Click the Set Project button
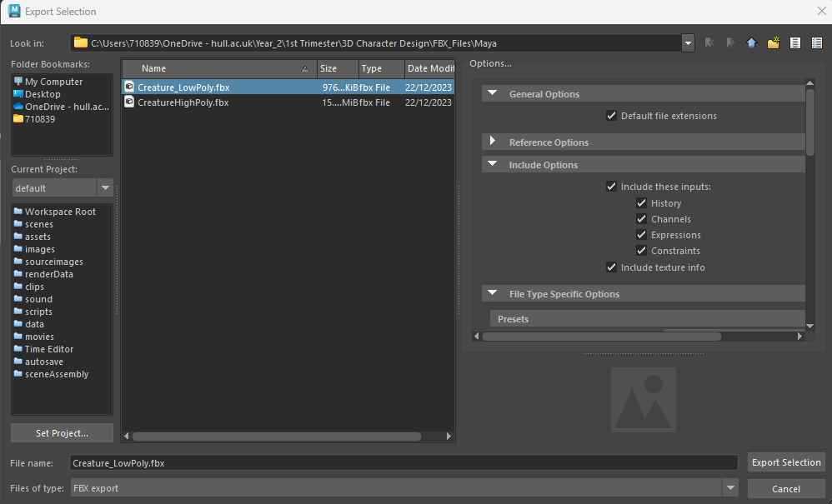 click(63, 433)
